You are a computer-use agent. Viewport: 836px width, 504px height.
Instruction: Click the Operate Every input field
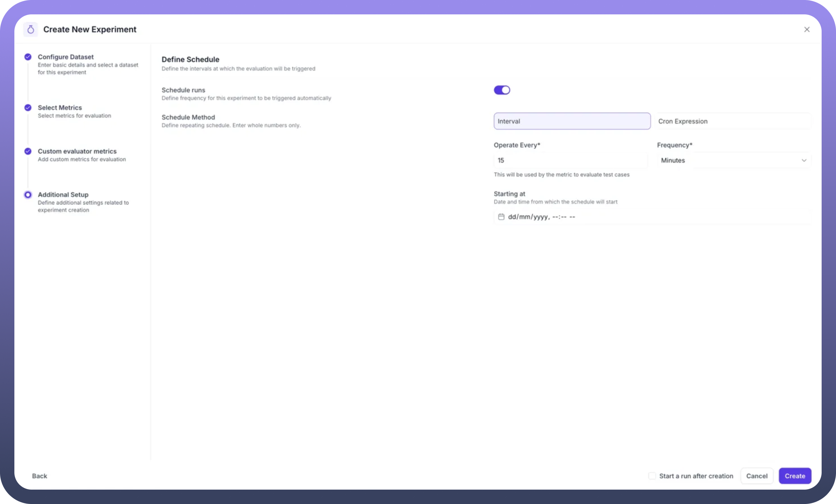point(570,160)
